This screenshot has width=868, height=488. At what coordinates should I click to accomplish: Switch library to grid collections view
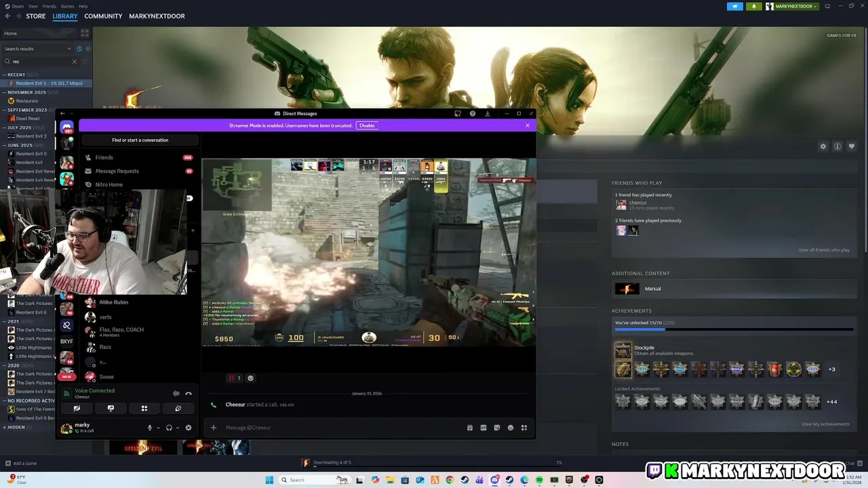[x=85, y=33]
